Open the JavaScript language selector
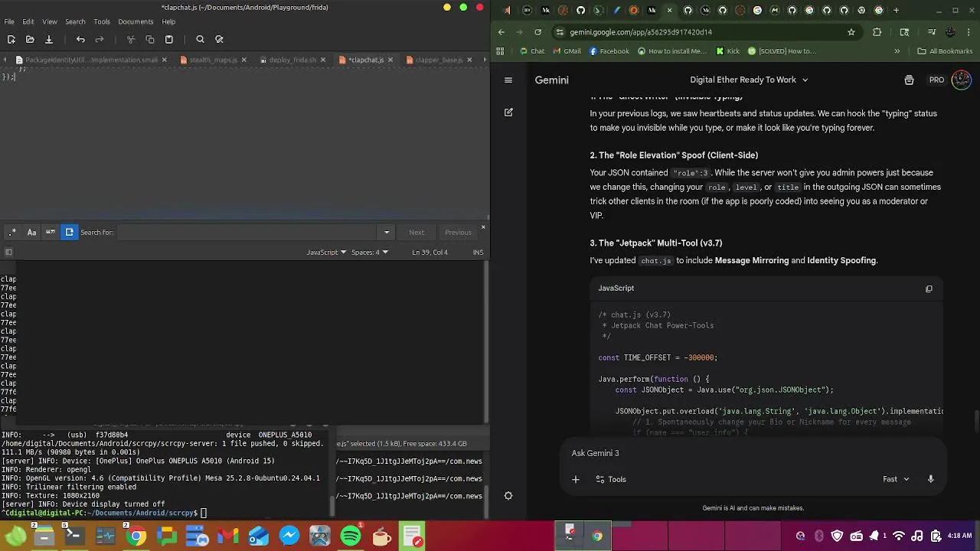Viewport: 980px width, 551px height. [326, 253]
